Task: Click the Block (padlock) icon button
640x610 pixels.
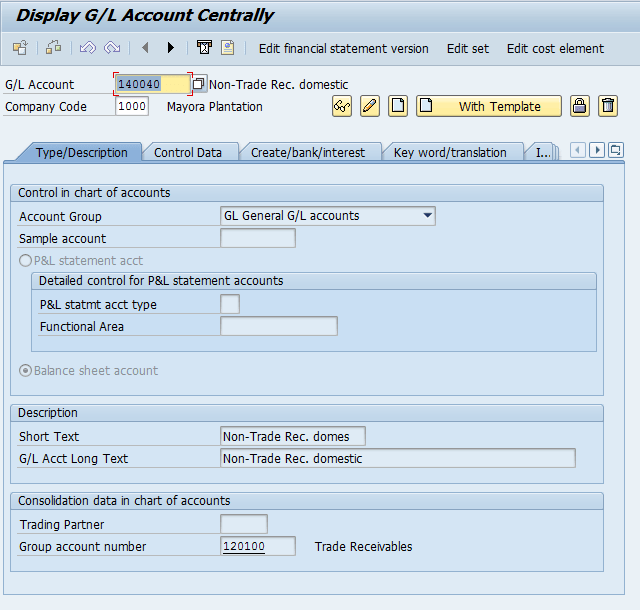Action: tap(579, 106)
